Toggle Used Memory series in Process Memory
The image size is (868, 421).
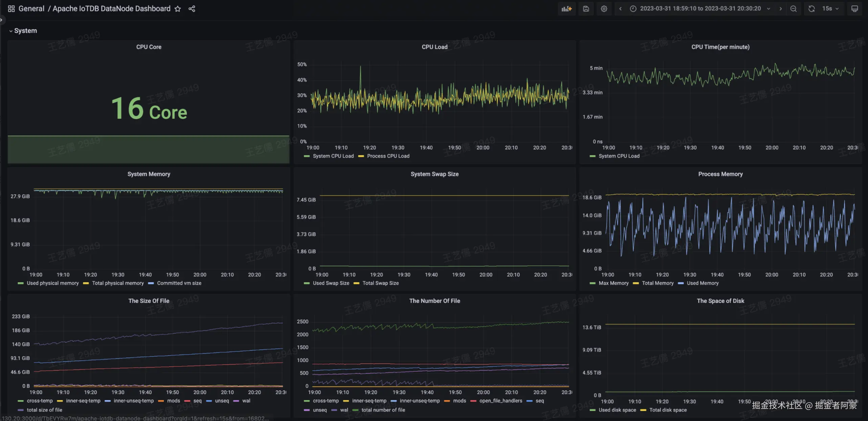point(702,283)
